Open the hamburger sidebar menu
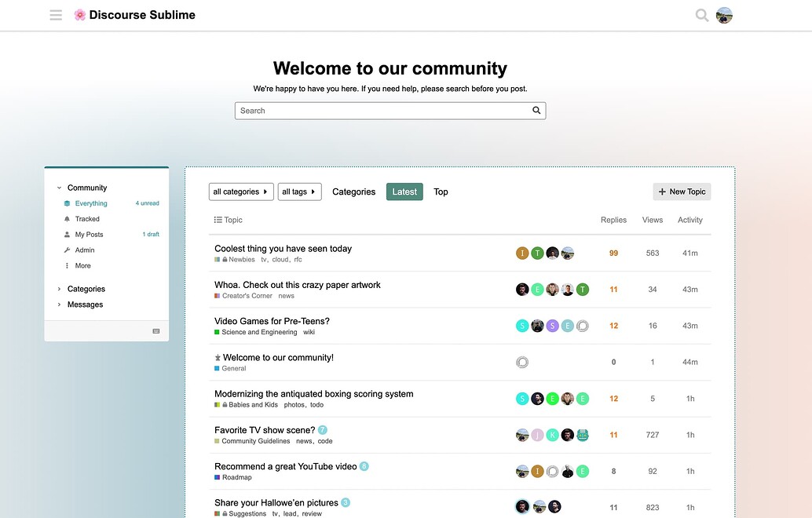 pyautogui.click(x=56, y=15)
